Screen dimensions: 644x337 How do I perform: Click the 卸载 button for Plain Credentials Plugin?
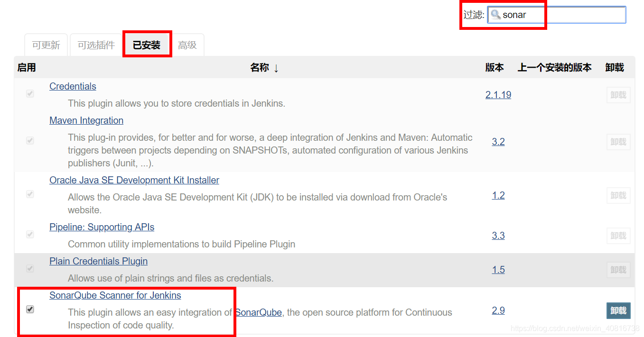[618, 270]
